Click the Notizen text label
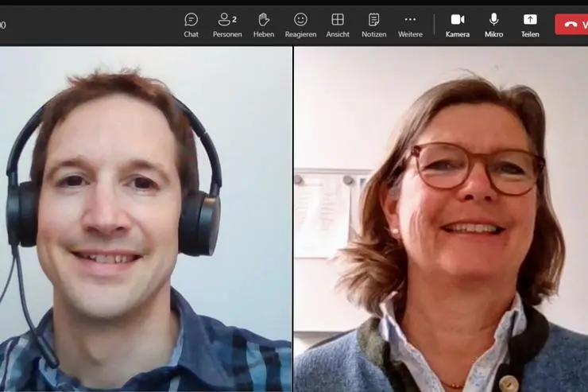The width and height of the screenshot is (588, 392). coord(373,34)
